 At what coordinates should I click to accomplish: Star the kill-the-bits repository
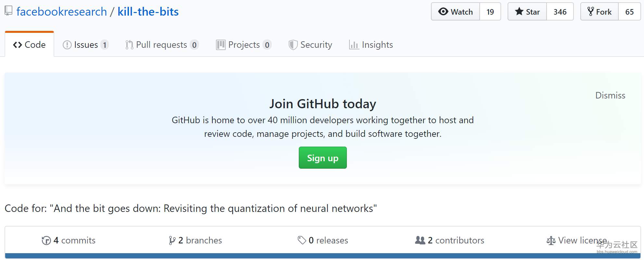(x=527, y=12)
